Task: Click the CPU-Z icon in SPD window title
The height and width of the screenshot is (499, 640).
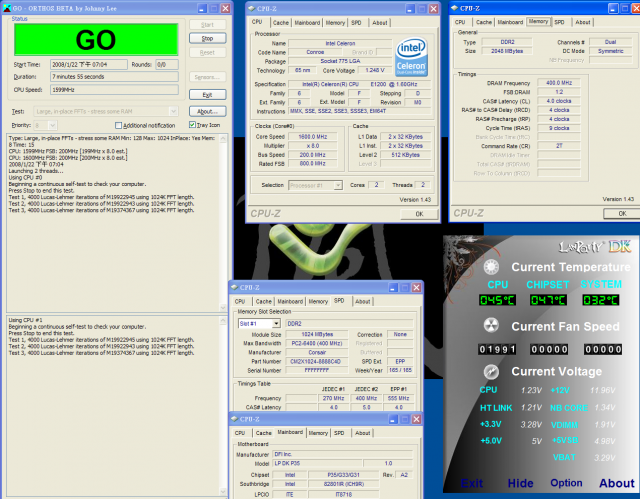Action: coord(234,288)
